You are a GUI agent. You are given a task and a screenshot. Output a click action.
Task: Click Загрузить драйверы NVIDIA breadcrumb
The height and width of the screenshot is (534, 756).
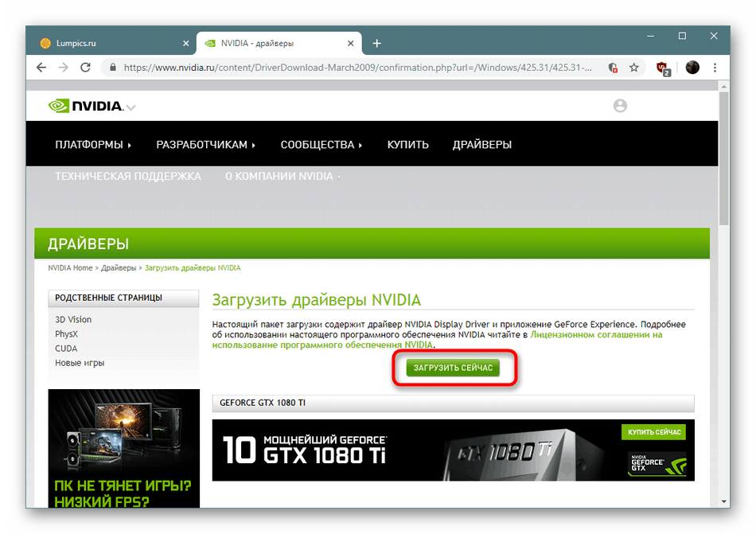point(193,268)
